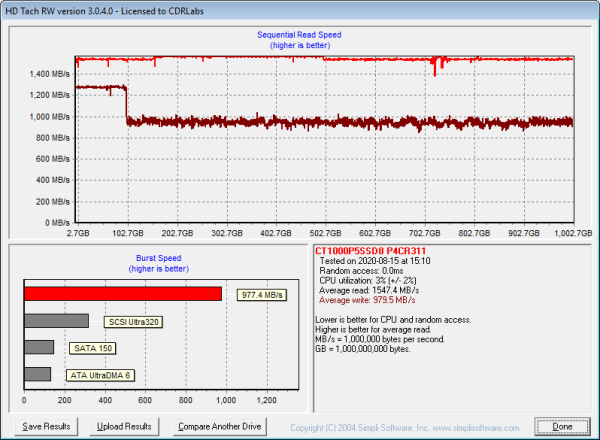Click the 977.4 MB/s burst label
This screenshot has height=440, width=600.
point(261,295)
